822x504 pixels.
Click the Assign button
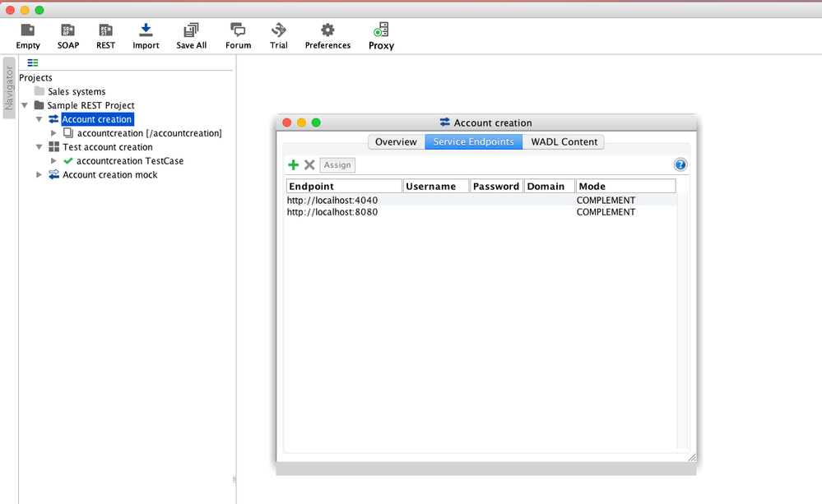[x=337, y=165]
